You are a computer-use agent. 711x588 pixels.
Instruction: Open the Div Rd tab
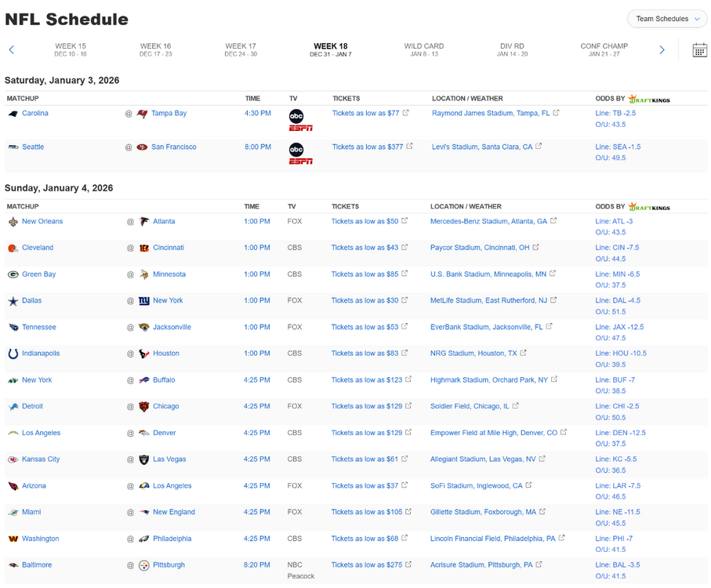(x=512, y=49)
